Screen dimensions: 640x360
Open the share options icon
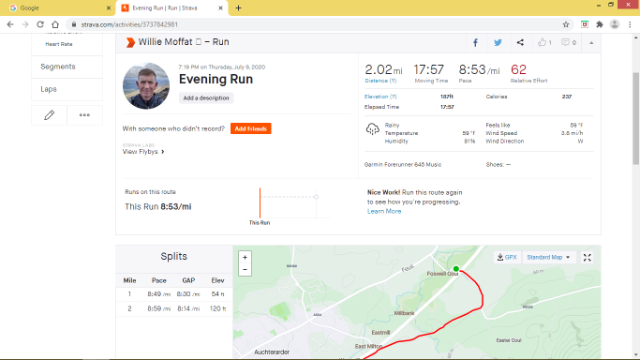coord(520,42)
